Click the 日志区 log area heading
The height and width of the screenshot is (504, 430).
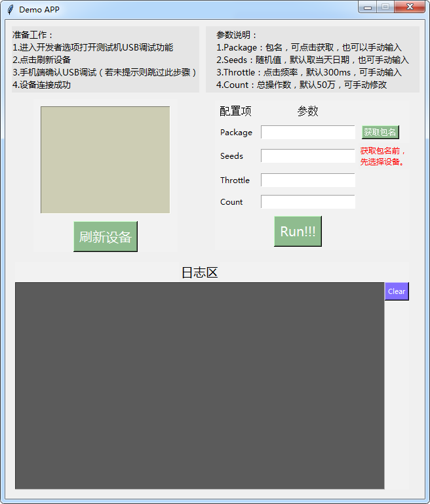pyautogui.click(x=199, y=272)
